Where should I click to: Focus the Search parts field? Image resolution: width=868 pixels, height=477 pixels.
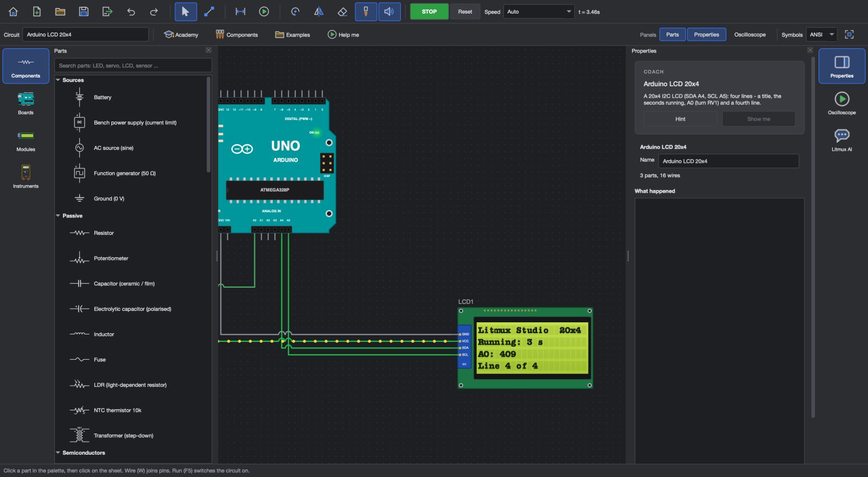[133, 66]
